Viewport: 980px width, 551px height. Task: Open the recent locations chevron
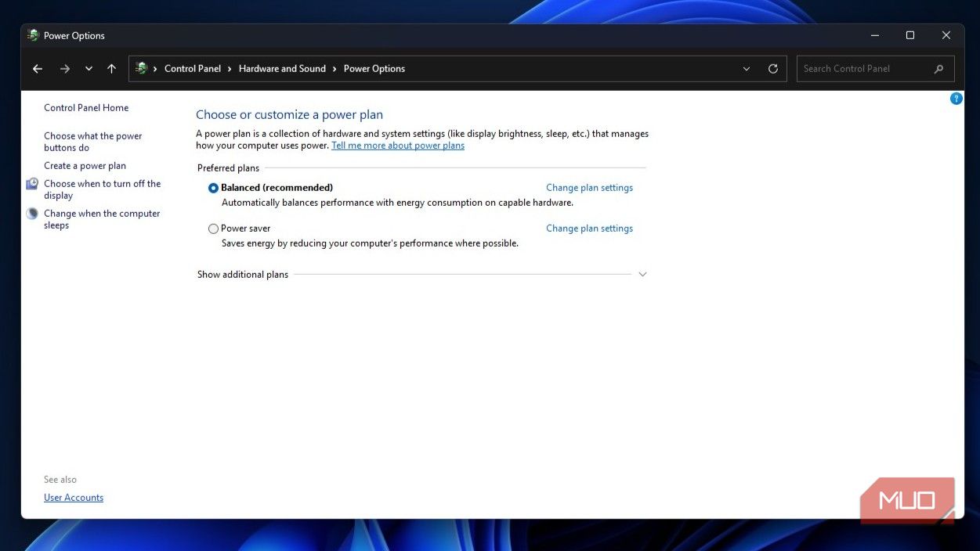[89, 69]
